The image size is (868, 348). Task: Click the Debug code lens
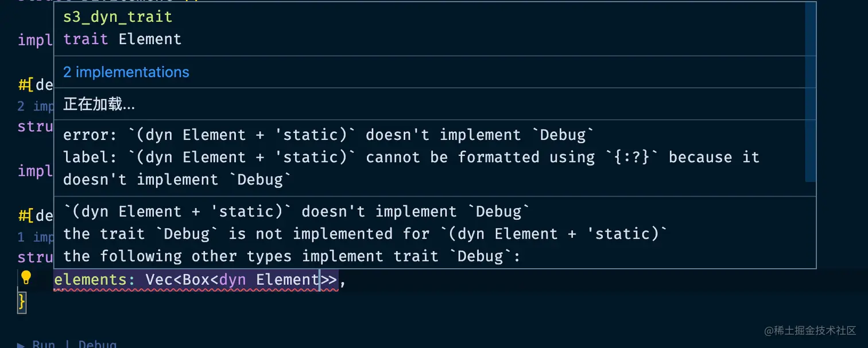click(x=98, y=344)
